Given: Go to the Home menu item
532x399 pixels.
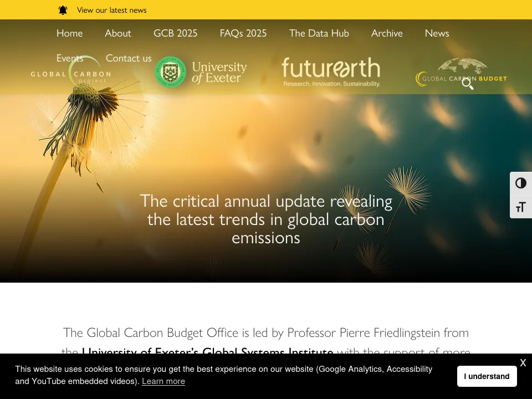Looking at the screenshot, I should (x=70, y=33).
